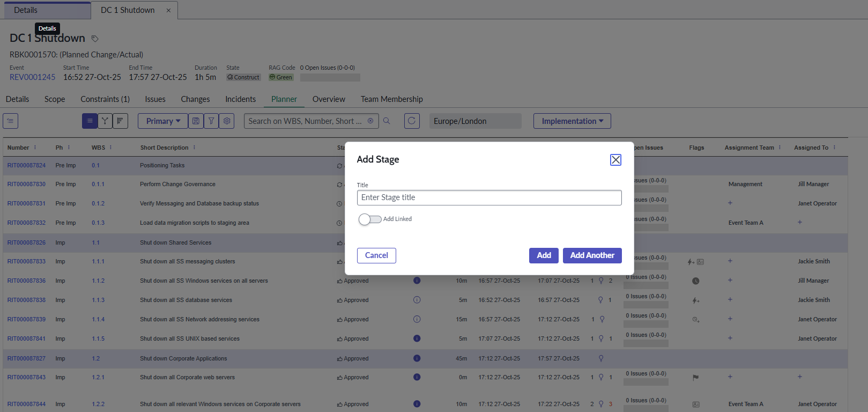Open the Constraints (1) tab
Screen dimensions: 868x412
[105, 99]
